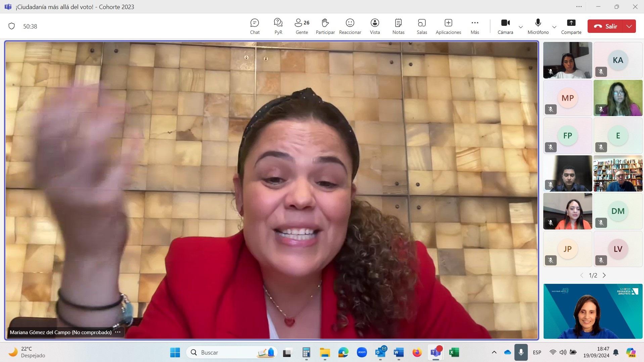644x362 pixels.
Task: Open the Chat panel
Action: tap(255, 26)
